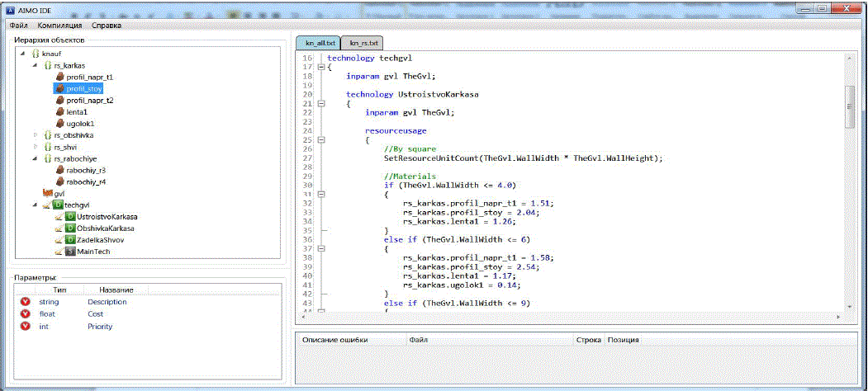Click the red arrow icon beside Priority
Screen dimensions: 868x391
point(25,327)
